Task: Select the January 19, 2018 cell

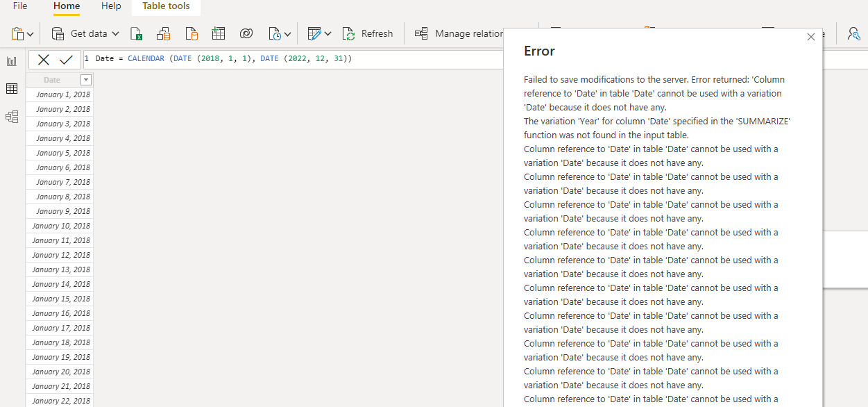Action: [60, 357]
